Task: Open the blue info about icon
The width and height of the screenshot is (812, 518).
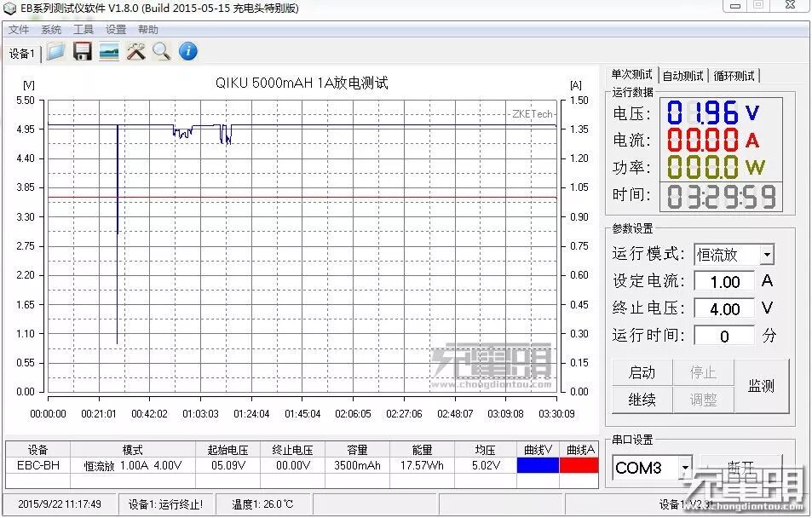Action: coord(188,51)
